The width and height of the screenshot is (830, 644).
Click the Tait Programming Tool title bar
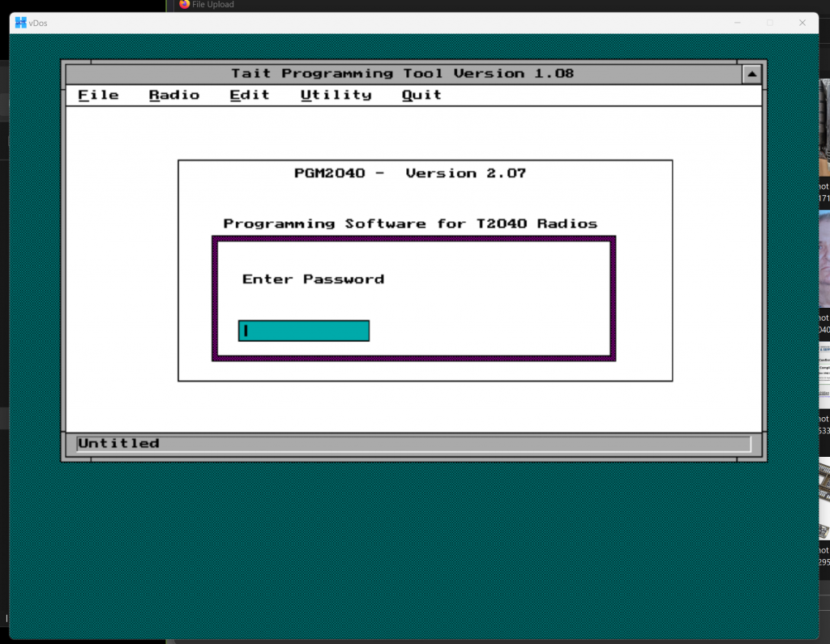[402, 74]
